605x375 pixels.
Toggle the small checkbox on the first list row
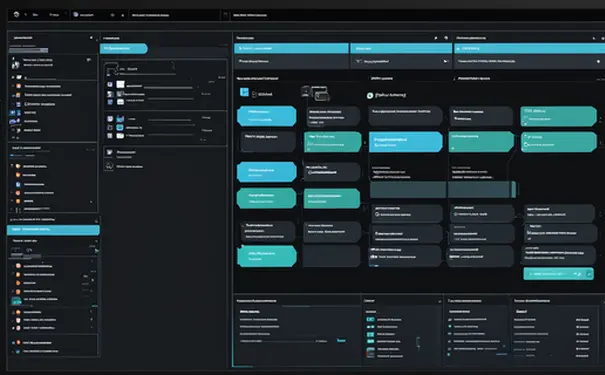pos(110,84)
